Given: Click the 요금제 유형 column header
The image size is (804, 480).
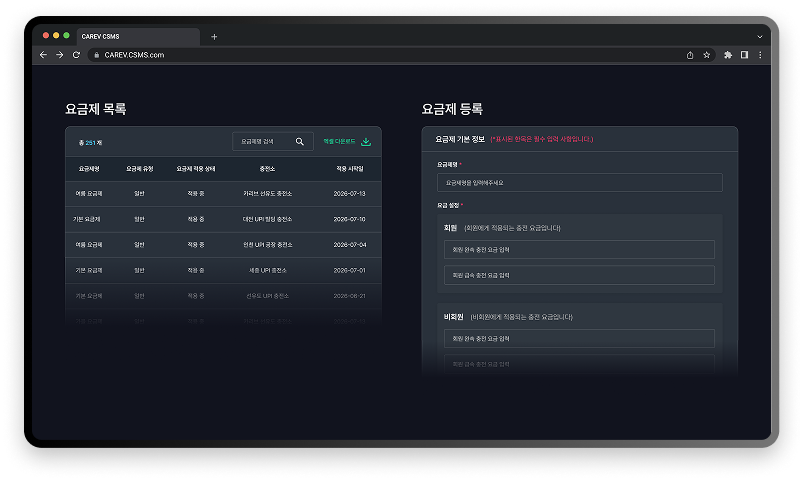Looking at the screenshot, I should pos(139,169).
